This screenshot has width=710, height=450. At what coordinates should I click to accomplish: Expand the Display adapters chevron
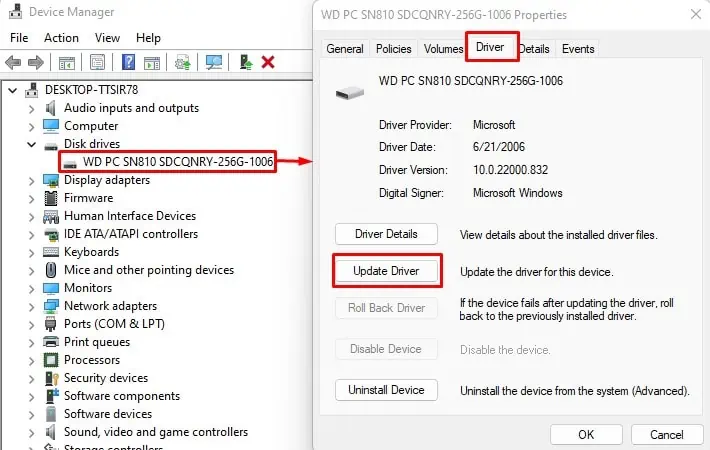[31, 182]
